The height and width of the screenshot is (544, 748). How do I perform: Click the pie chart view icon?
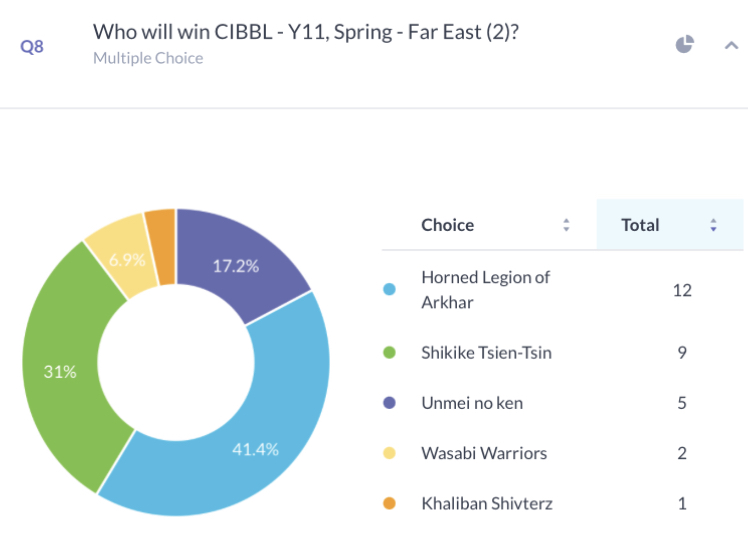point(685,44)
